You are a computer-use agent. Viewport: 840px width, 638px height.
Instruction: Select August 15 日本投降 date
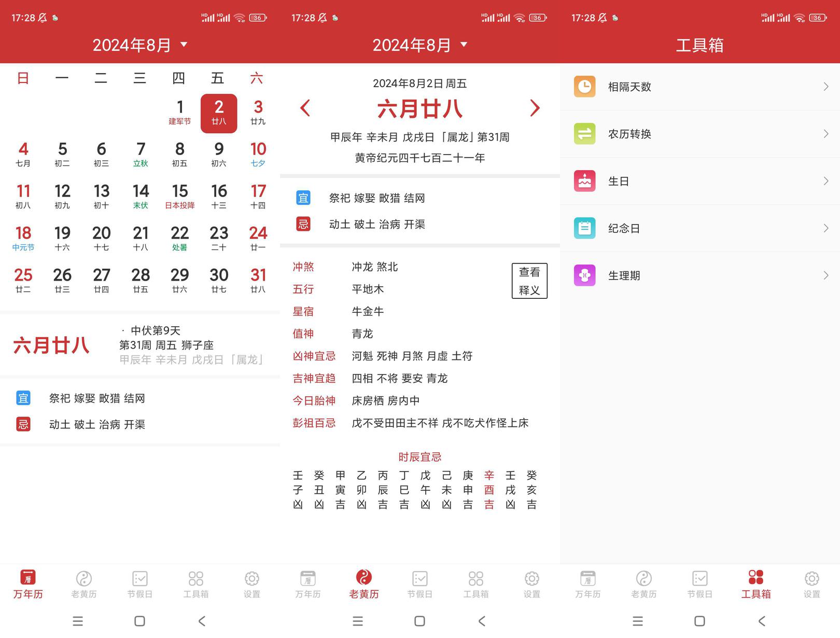click(180, 196)
